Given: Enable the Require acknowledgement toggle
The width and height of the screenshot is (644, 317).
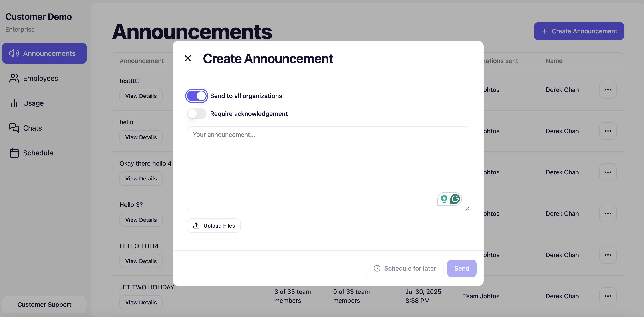Looking at the screenshot, I should (x=197, y=113).
